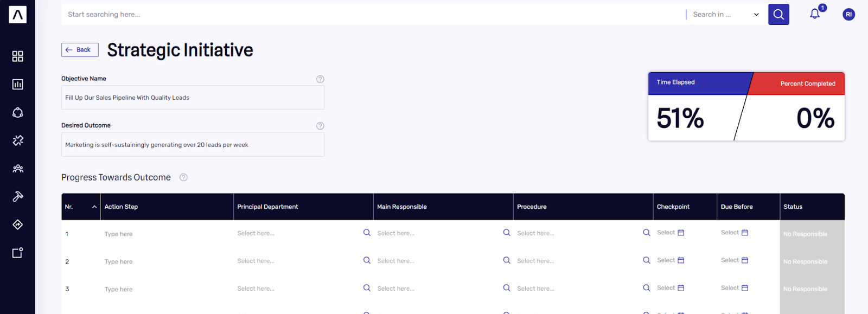Show help for Progress Towards Outcome
Image resolution: width=868 pixels, height=314 pixels.
183,177
